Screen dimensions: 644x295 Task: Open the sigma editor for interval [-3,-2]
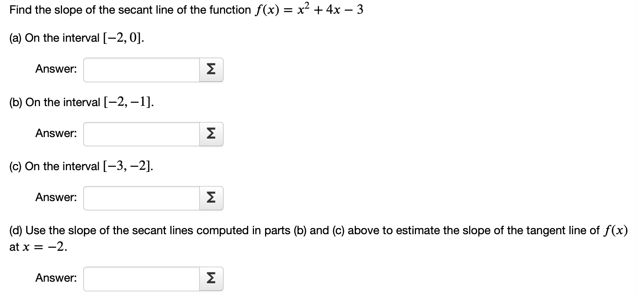[211, 198]
